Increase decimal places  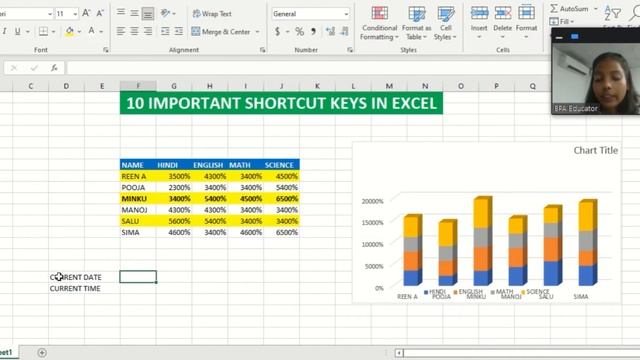coord(330,31)
